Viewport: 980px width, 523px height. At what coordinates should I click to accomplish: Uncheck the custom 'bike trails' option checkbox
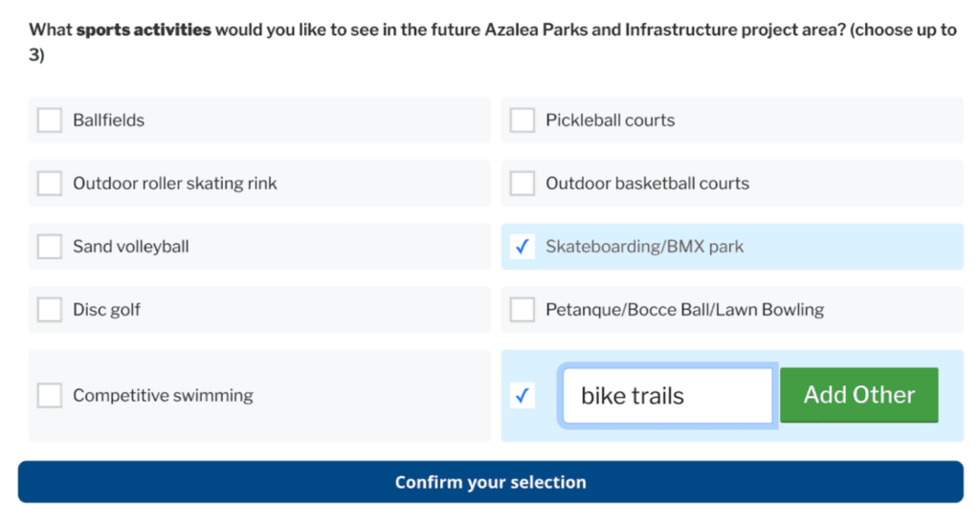(x=523, y=395)
